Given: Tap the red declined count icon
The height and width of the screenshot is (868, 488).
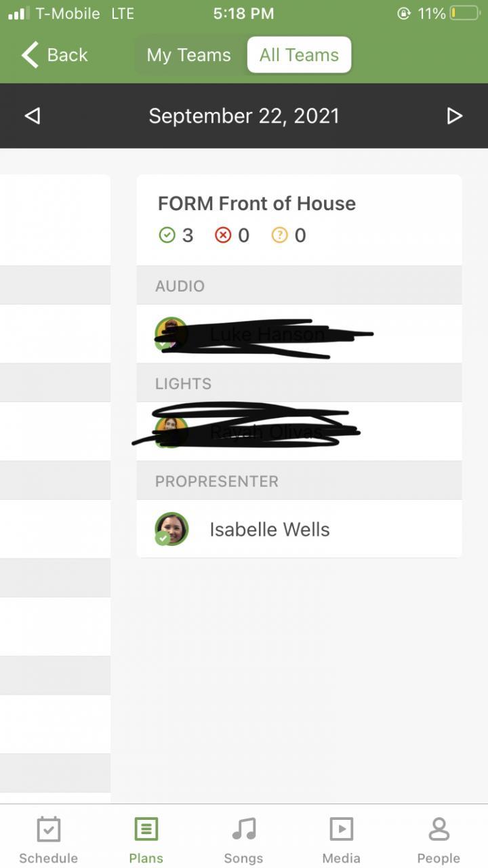Looking at the screenshot, I should (223, 235).
